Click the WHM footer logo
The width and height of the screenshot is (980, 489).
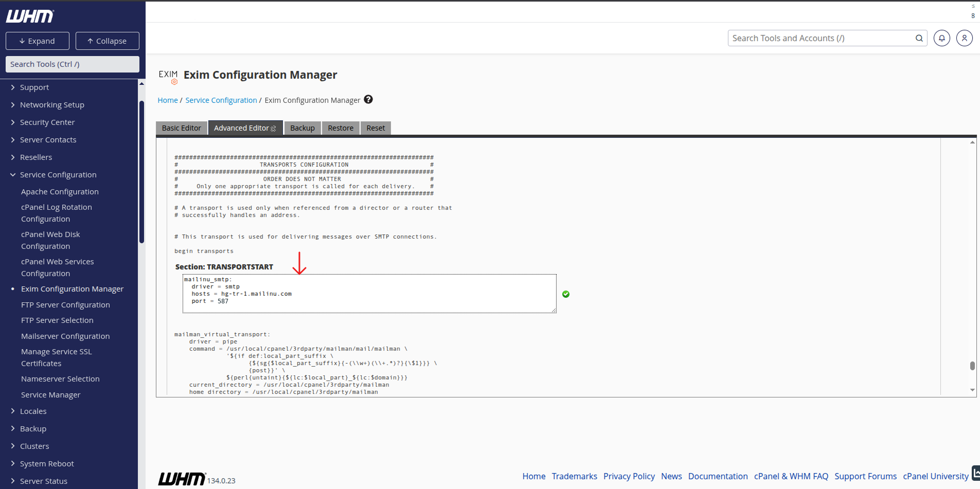(182, 479)
